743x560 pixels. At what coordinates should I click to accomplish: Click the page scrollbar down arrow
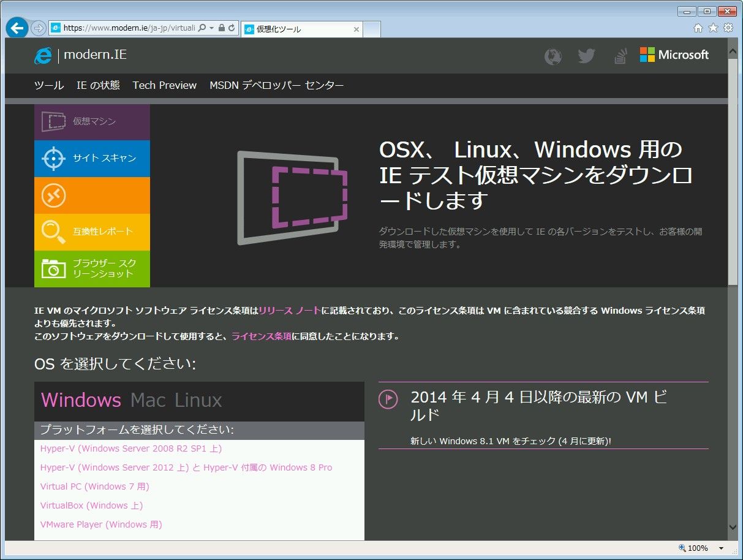[733, 527]
